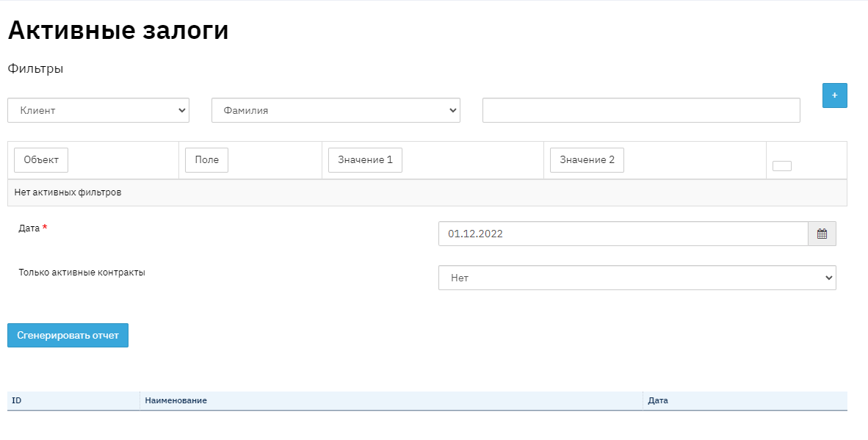Screen dimensions: 868x440
Task: Click the Нет активных фильтров row
Action: [x=68, y=192]
